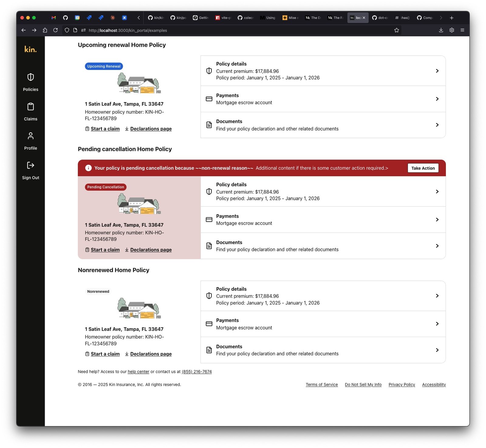The width and height of the screenshot is (486, 448).
Task: Click the Do Not Sell My Info link
Action: [x=363, y=385]
